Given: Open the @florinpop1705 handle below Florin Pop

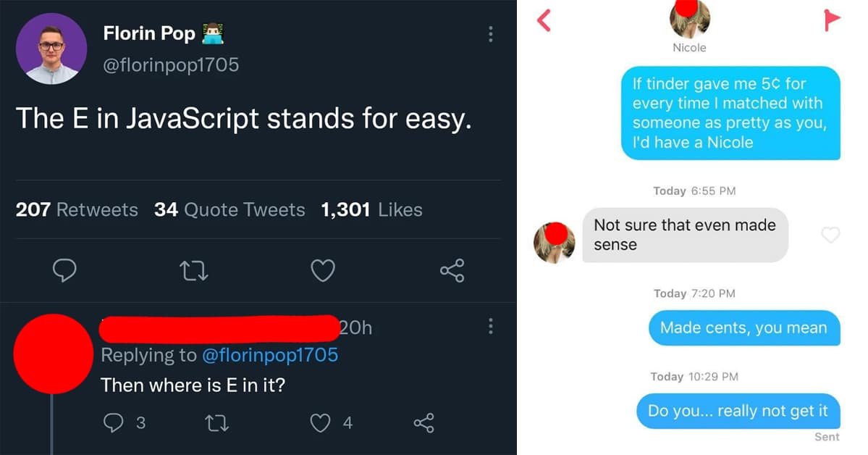Looking at the screenshot, I should coord(171,64).
